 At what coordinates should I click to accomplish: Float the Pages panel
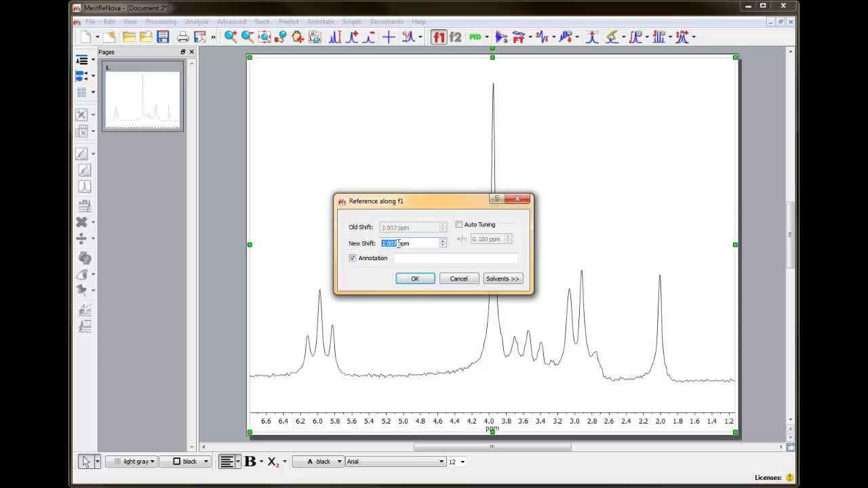pyautogui.click(x=182, y=52)
